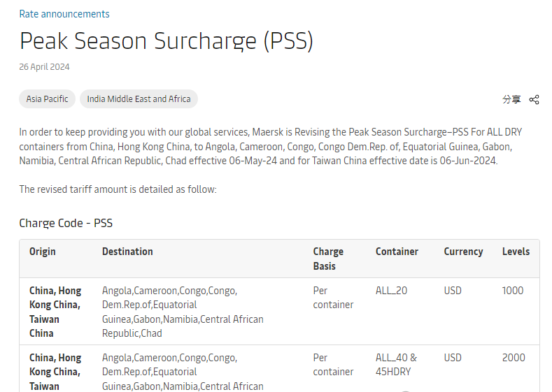Viewport: 552px width, 392px height.
Task: Click the Container column header
Action: pyautogui.click(x=397, y=252)
